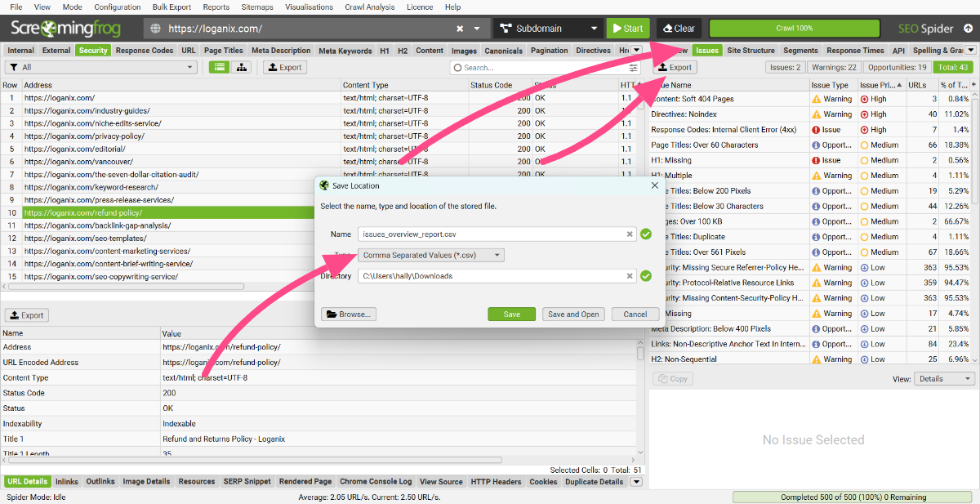Click the Crawl 100% progress bar
Image resolution: width=980 pixels, height=504 pixels.
point(794,29)
